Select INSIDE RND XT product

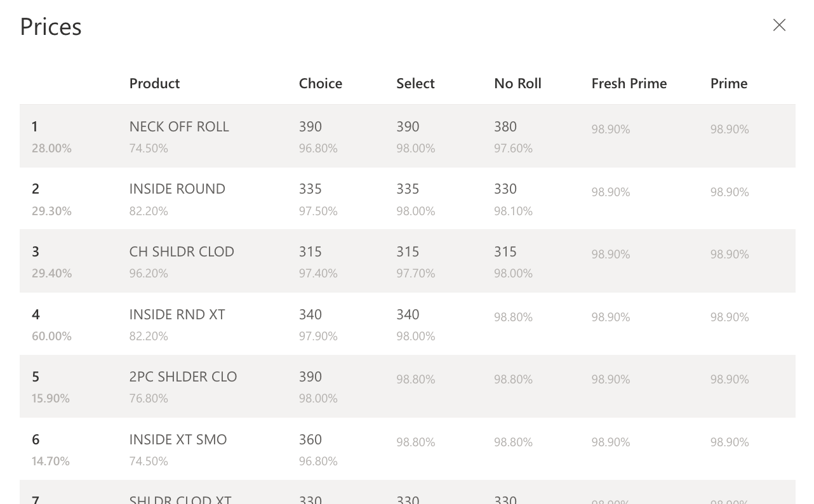click(x=177, y=315)
